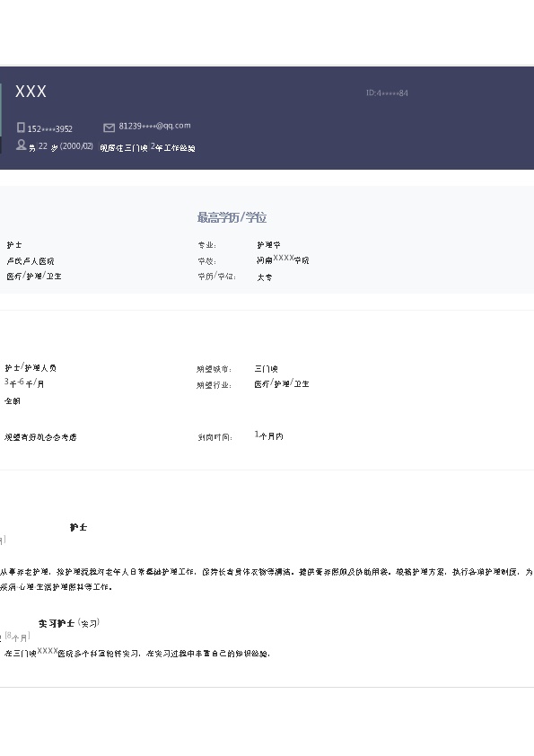The width and height of the screenshot is (534, 756).
Task: Click the 学历/学位 label
Action: pyautogui.click(x=217, y=277)
